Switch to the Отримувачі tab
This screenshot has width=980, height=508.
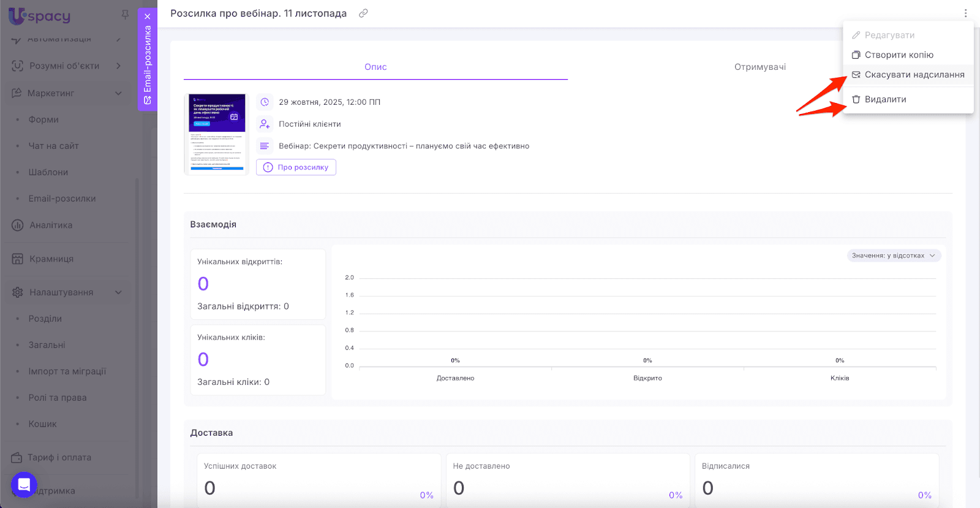click(x=759, y=67)
